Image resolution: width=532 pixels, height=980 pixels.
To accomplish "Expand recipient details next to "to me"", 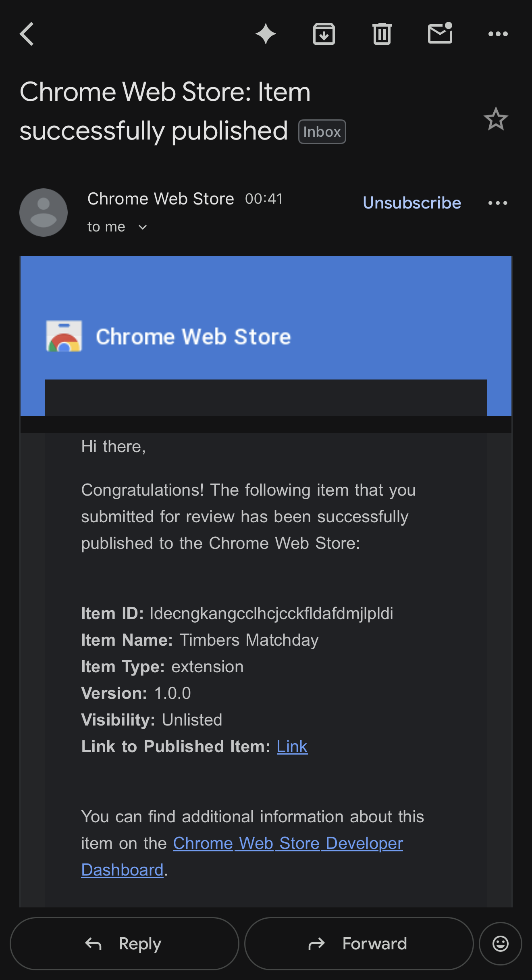I will point(143,227).
